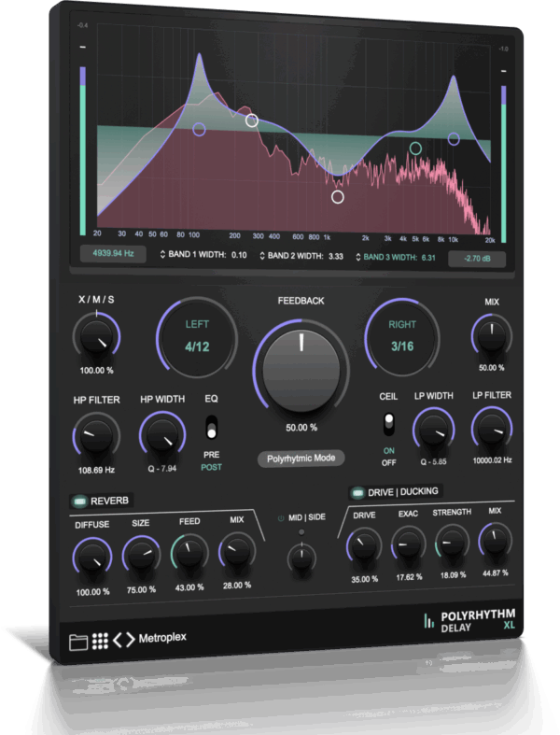Toggle the Drive | Ducking power switch
This screenshot has height=735, width=560.
coord(357,493)
